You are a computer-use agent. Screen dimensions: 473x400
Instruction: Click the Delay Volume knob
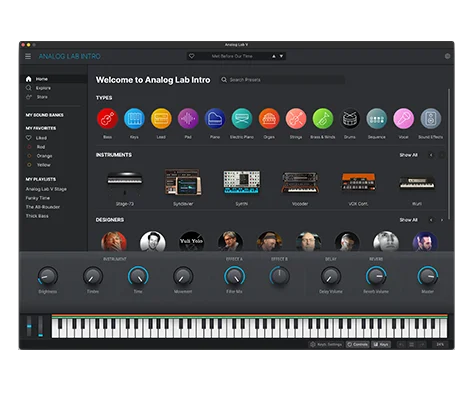pos(331,276)
